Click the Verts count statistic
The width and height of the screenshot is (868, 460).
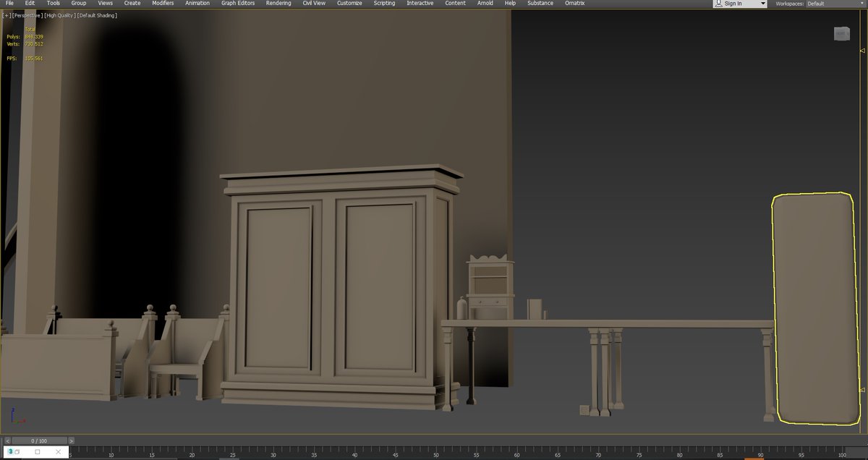click(25, 43)
